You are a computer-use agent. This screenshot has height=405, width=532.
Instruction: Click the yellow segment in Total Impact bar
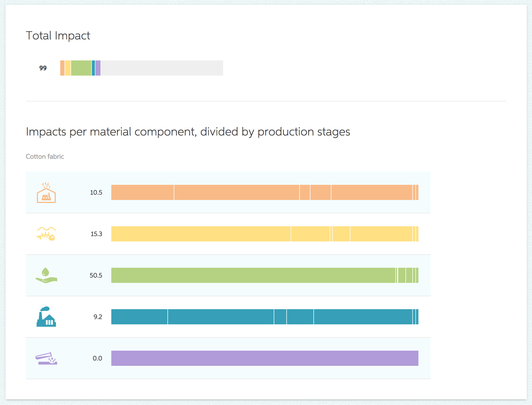(x=68, y=68)
